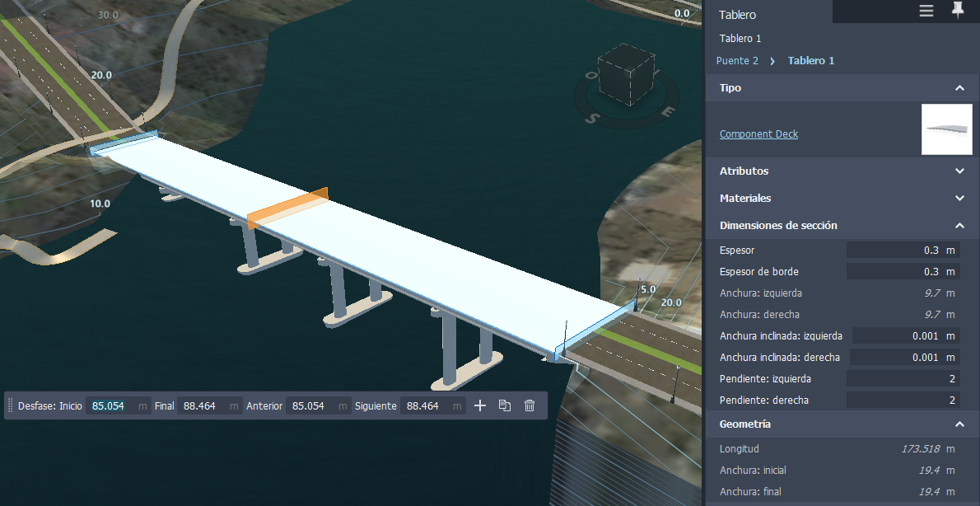The height and width of the screenshot is (506, 980).
Task: Duplicate the offset with copy icon
Action: coord(504,406)
